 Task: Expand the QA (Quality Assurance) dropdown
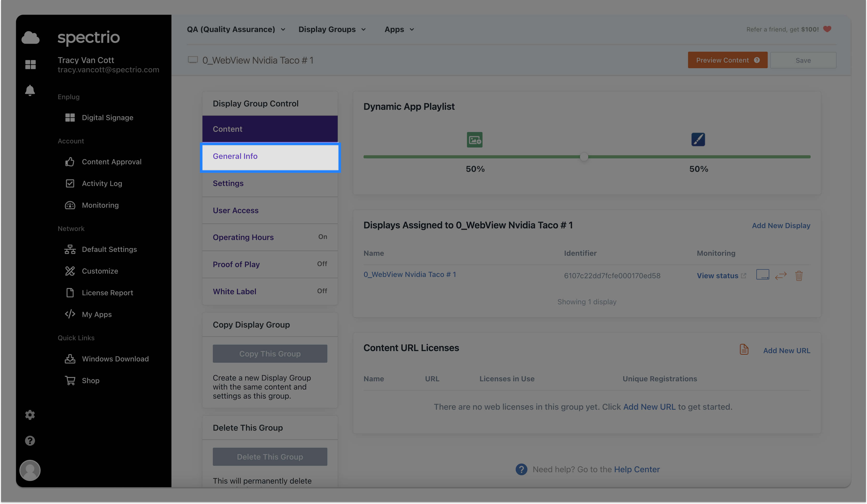236,29
